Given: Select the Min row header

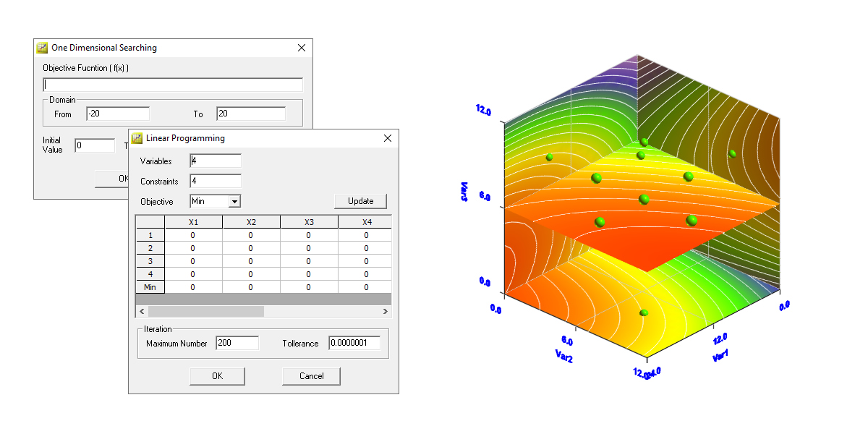Looking at the screenshot, I should click(x=150, y=287).
